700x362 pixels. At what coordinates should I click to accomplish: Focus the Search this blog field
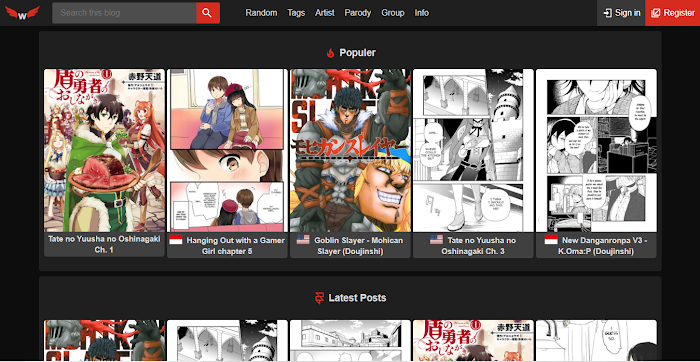tap(124, 13)
